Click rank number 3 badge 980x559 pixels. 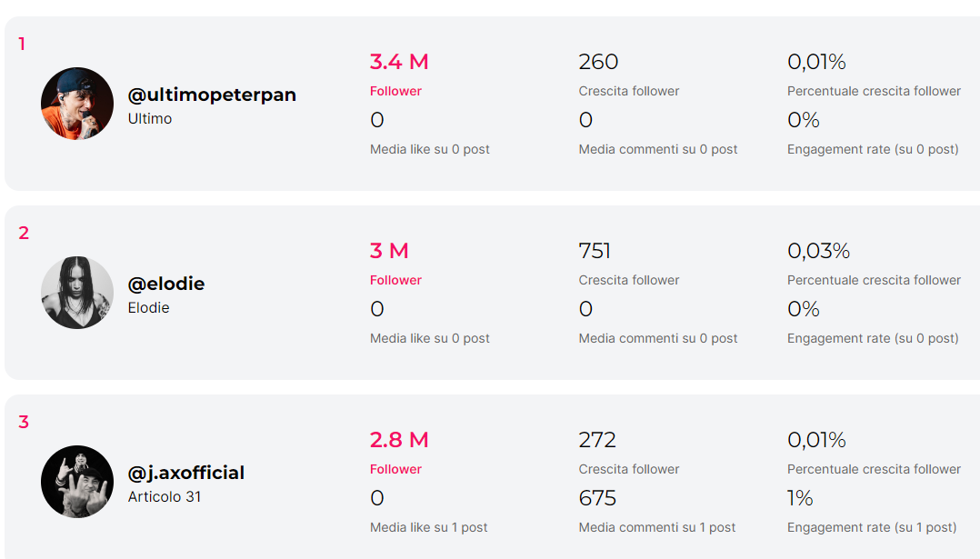[x=24, y=423]
